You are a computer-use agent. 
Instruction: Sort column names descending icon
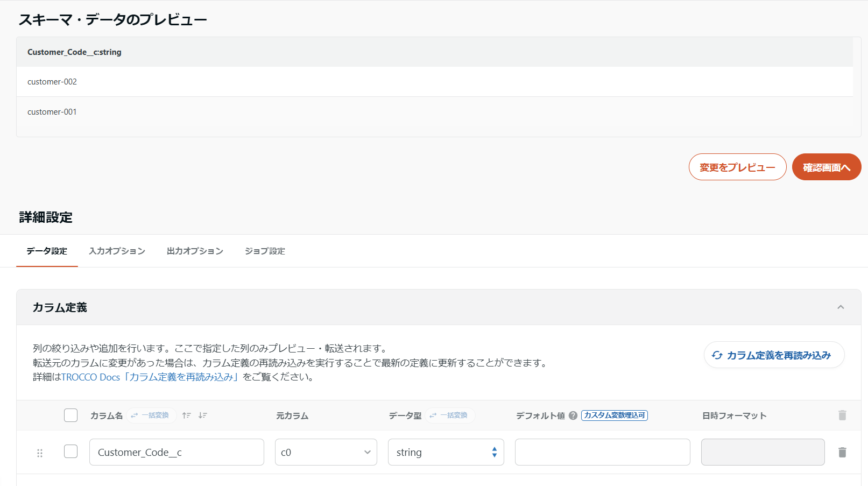tap(202, 415)
